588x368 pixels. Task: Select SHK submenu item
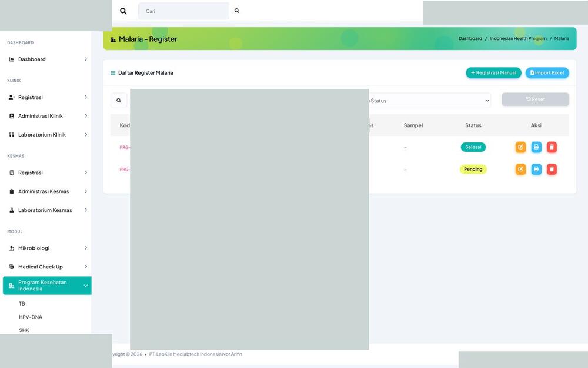click(x=24, y=330)
